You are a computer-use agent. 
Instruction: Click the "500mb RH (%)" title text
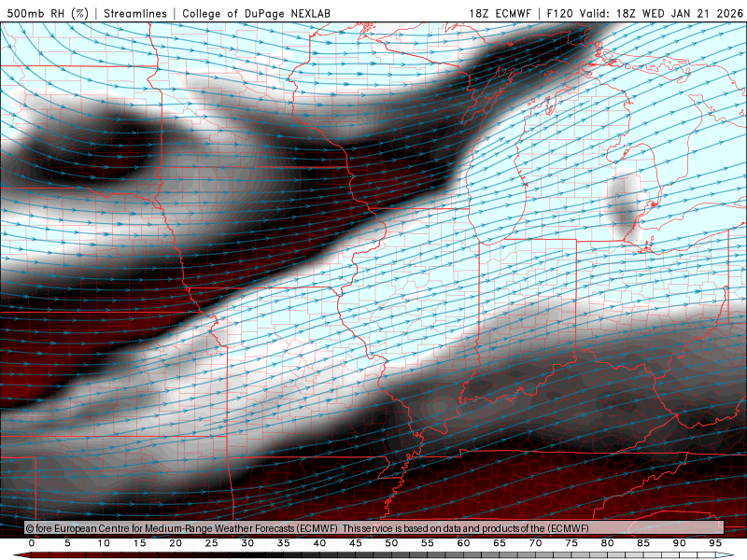click(48, 13)
